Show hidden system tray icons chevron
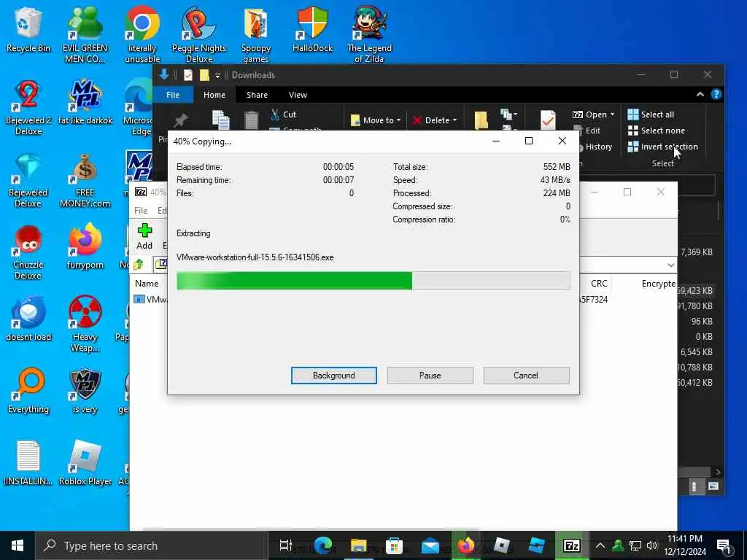Screen dimensions: 747x560 pos(600,545)
